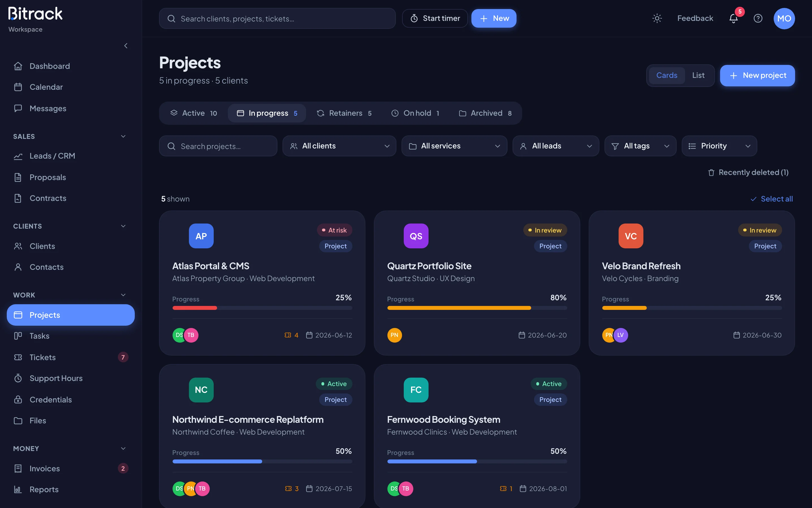
Task: Click the help question mark icon
Action: tap(758, 18)
